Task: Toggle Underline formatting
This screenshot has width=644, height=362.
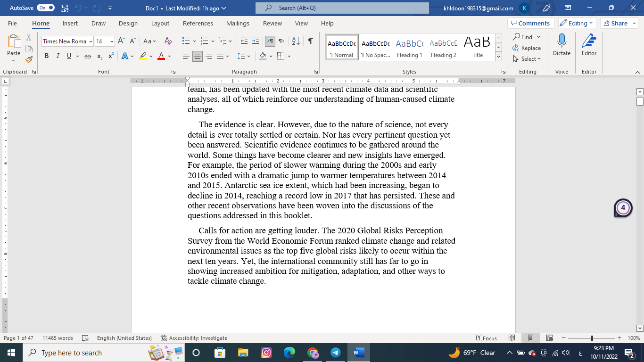Action: click(x=69, y=56)
